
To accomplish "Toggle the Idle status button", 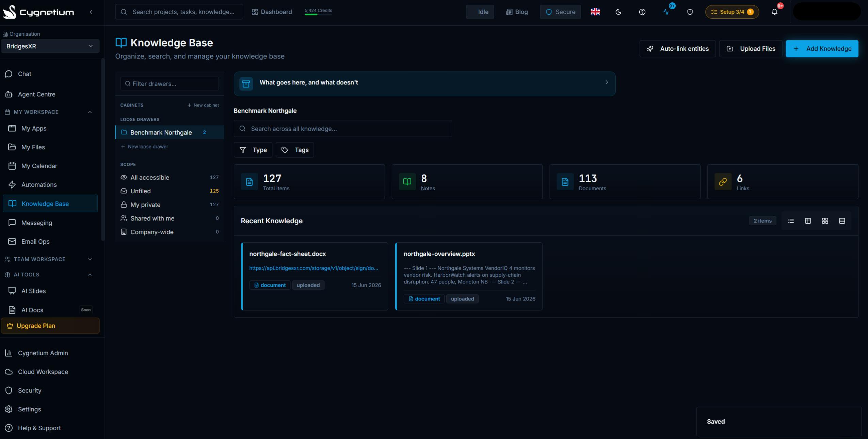I will (480, 12).
